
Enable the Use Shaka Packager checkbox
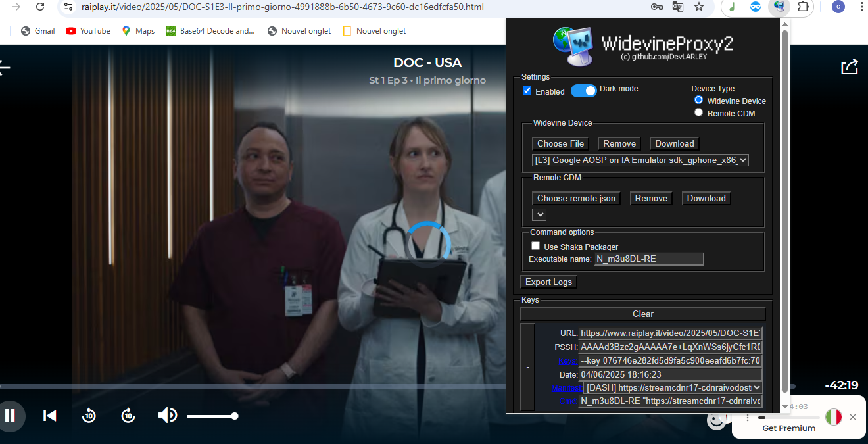pos(535,246)
